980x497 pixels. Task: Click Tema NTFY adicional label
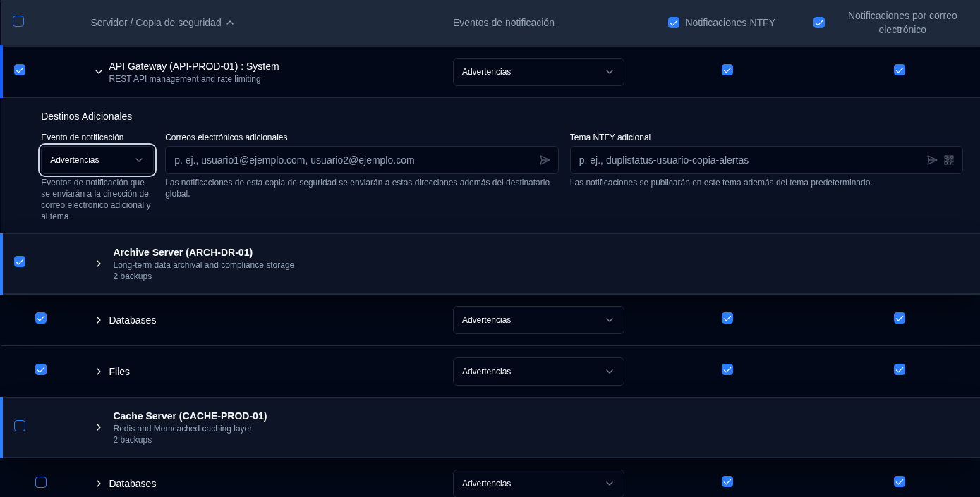coord(610,137)
